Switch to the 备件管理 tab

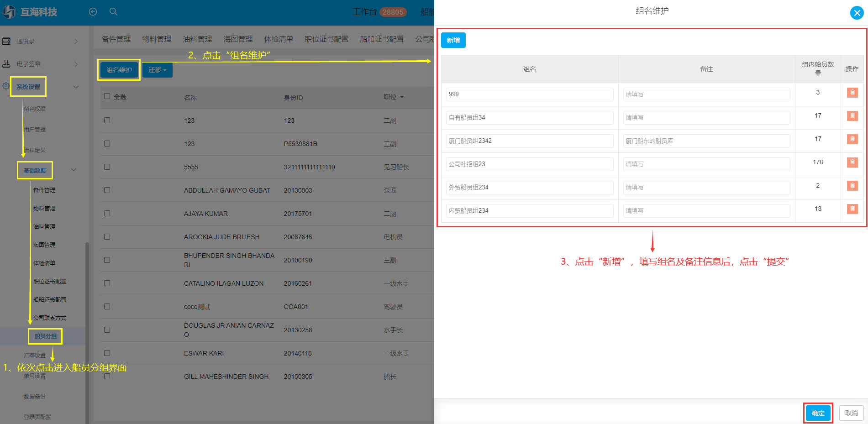(116, 39)
